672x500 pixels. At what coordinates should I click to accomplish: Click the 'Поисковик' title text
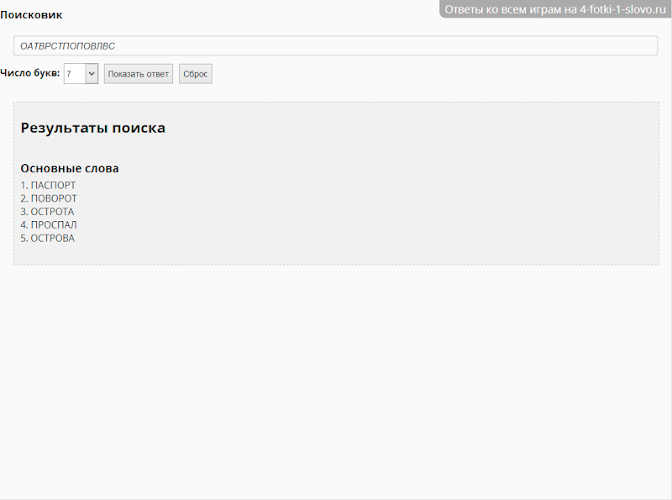click(x=31, y=15)
